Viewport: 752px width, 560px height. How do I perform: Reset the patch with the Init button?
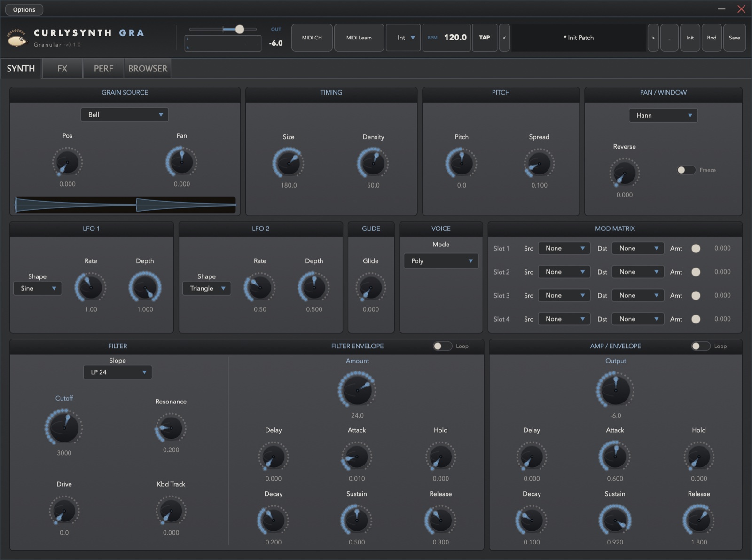click(x=690, y=38)
